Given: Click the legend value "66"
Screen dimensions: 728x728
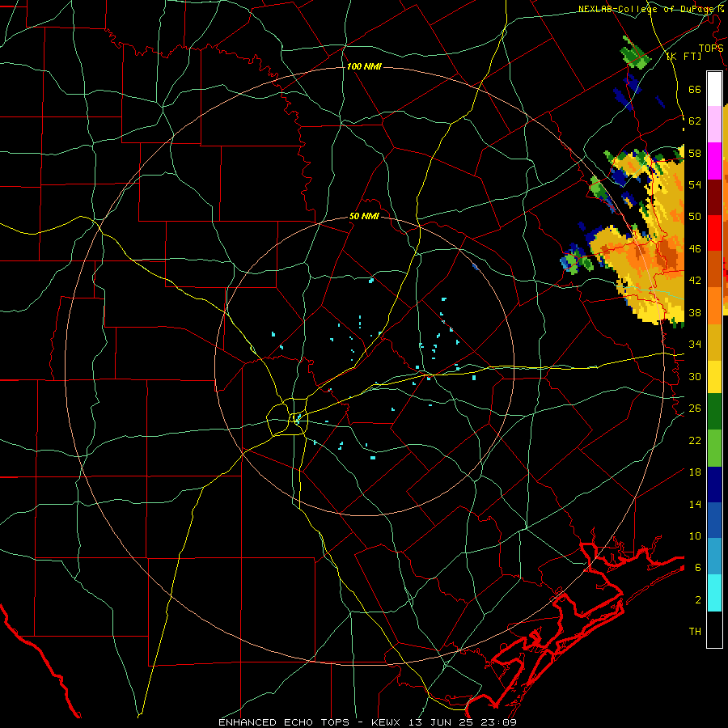Looking at the screenshot, I should pyautogui.click(x=695, y=90).
